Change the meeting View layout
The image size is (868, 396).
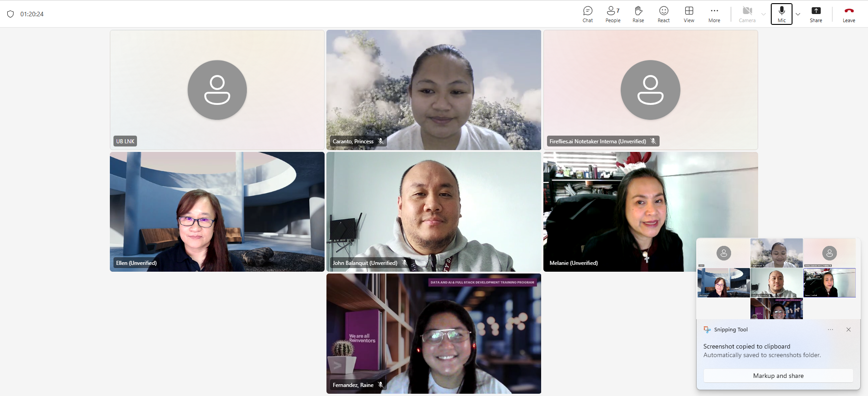[x=689, y=14]
